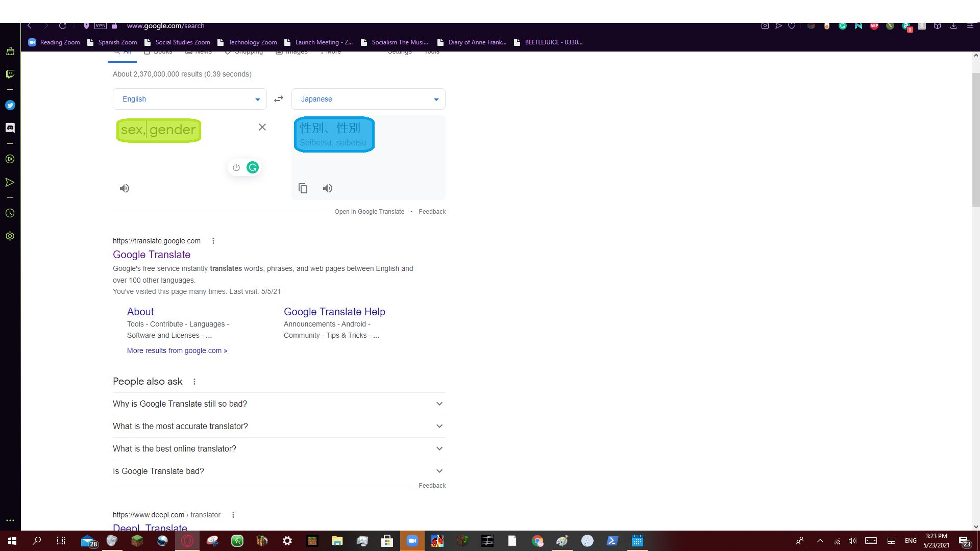This screenshot has width=980, height=551.
Task: Copy the Japanese translation
Action: click(x=303, y=188)
